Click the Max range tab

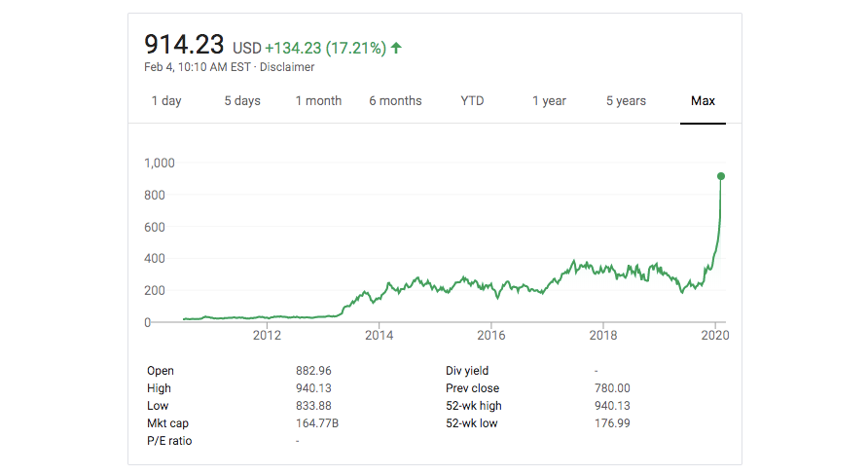click(x=703, y=101)
